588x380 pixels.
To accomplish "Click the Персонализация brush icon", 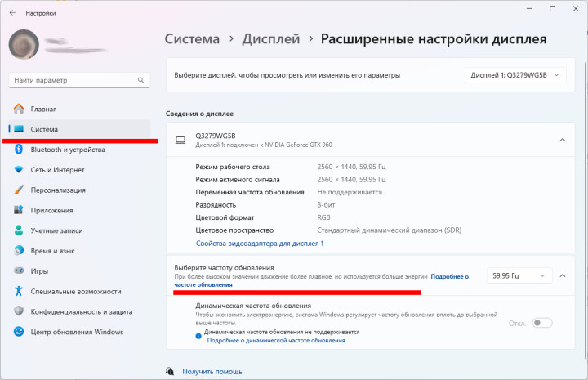I will click(x=18, y=190).
